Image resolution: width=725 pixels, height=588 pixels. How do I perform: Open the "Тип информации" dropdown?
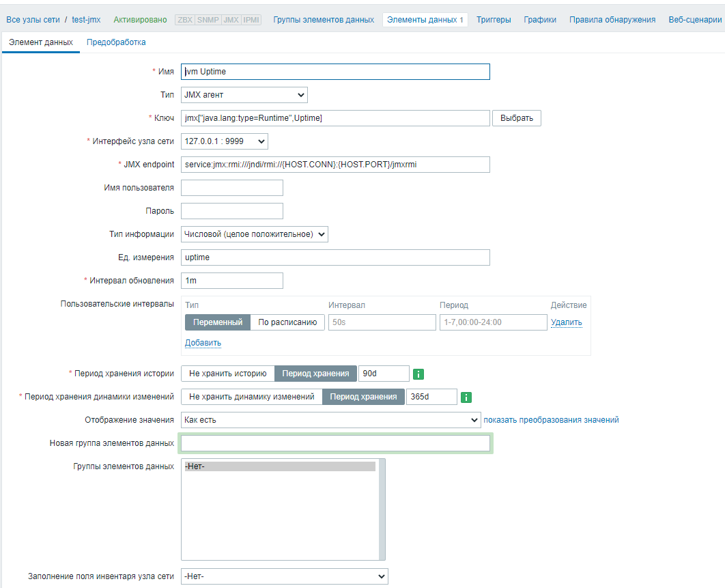pos(254,234)
